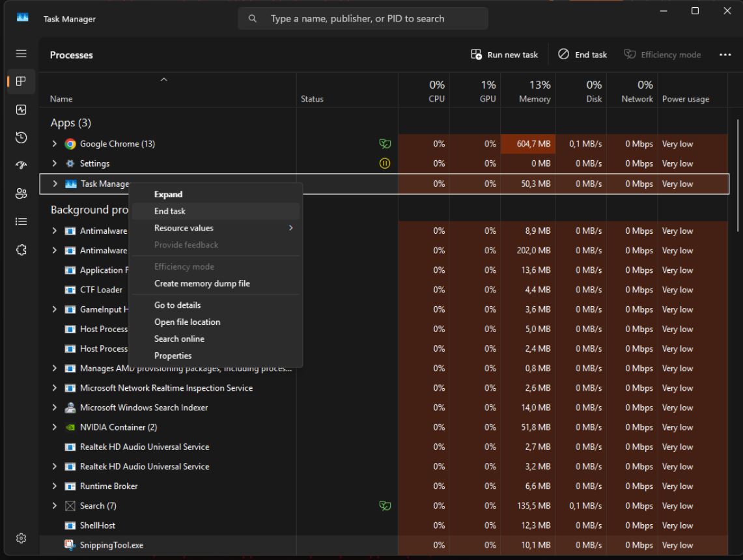This screenshot has width=743, height=560.
Task: Expand the Search (7) process group
Action: (55, 506)
